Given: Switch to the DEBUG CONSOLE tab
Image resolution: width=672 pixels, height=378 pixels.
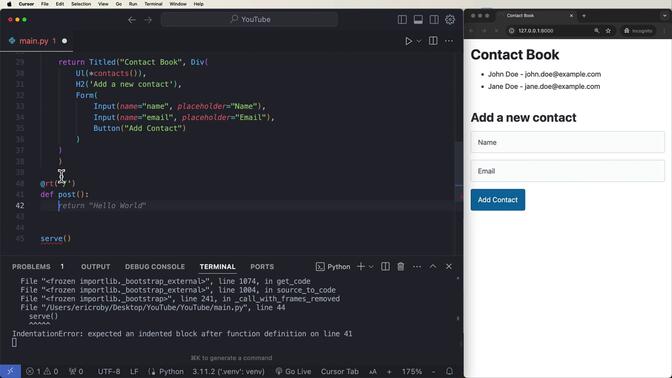Looking at the screenshot, I should pyautogui.click(x=155, y=267).
